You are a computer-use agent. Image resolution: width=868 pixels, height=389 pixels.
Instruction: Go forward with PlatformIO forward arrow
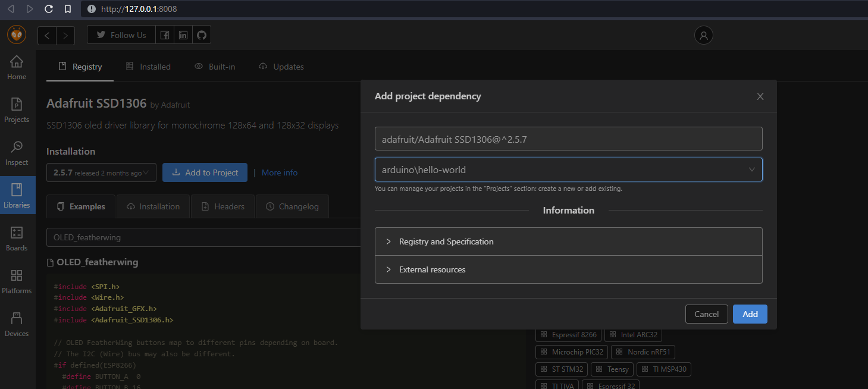[x=66, y=36]
